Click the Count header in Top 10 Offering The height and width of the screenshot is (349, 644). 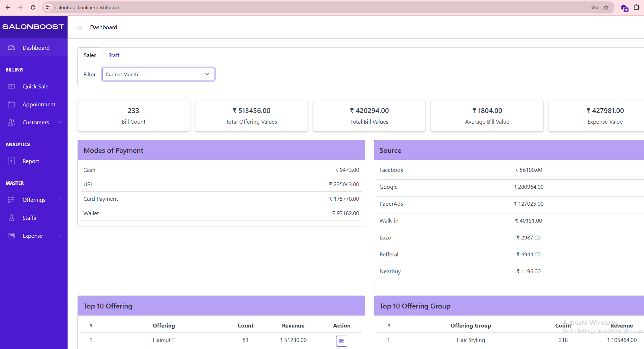pos(245,325)
